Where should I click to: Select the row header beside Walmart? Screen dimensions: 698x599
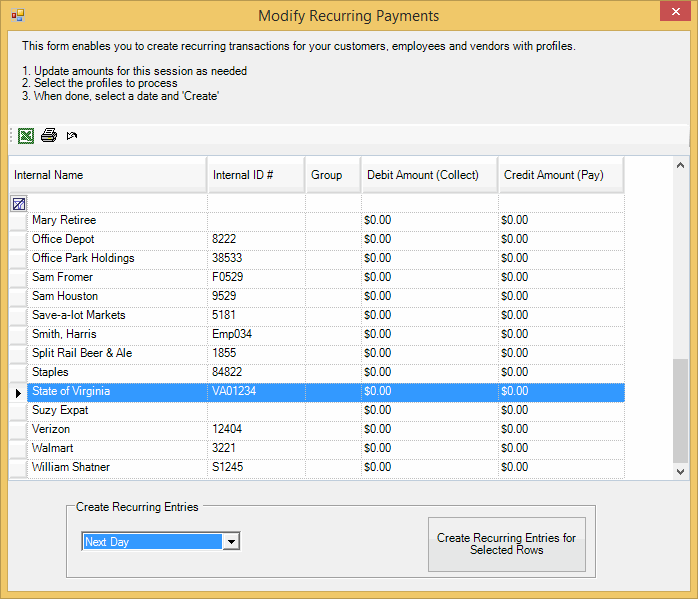[18, 448]
